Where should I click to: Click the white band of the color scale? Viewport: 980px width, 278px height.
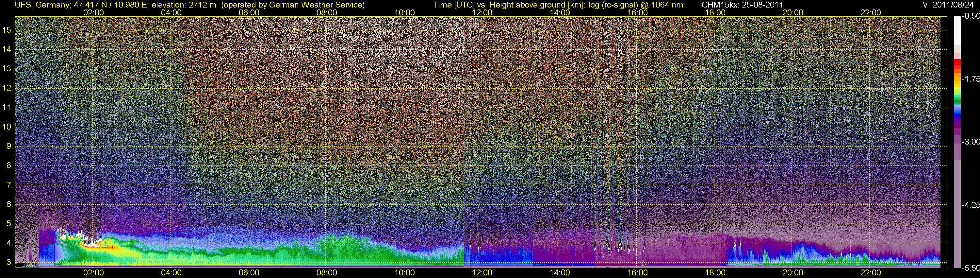pos(957,30)
